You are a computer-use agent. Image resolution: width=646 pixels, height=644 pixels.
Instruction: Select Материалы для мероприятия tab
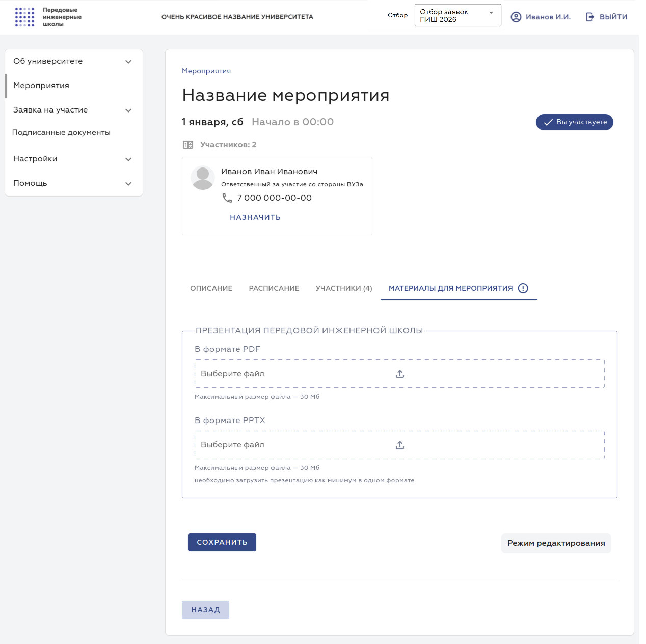pos(459,288)
